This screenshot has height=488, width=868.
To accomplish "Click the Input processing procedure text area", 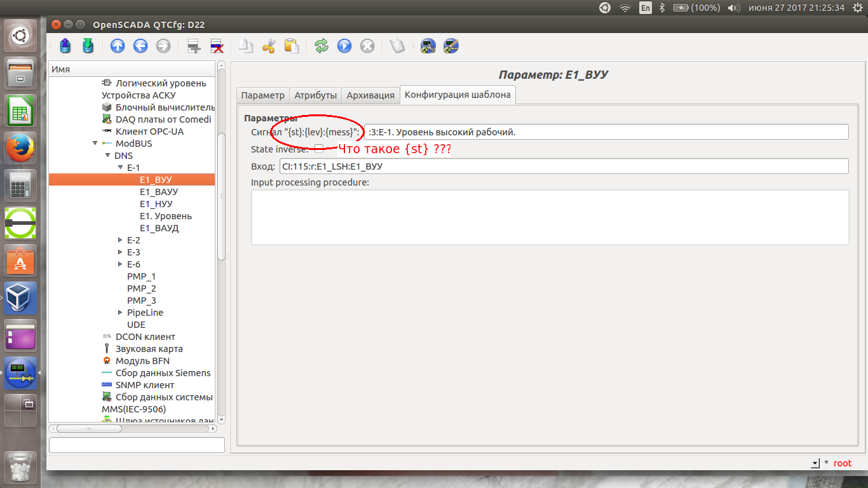I will tap(550, 217).
